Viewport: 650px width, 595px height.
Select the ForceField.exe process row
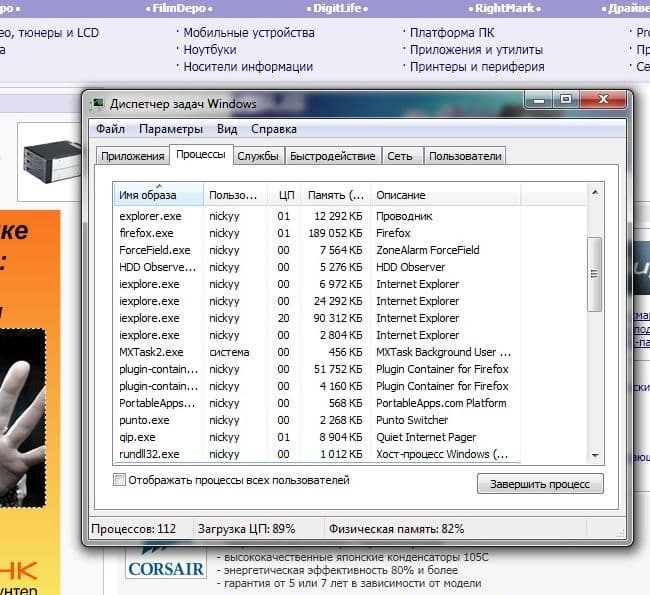(x=317, y=250)
